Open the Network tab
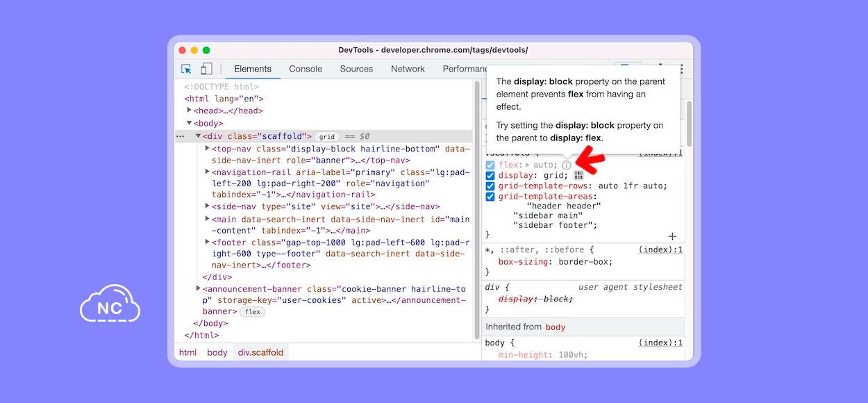The image size is (868, 403). coord(408,69)
